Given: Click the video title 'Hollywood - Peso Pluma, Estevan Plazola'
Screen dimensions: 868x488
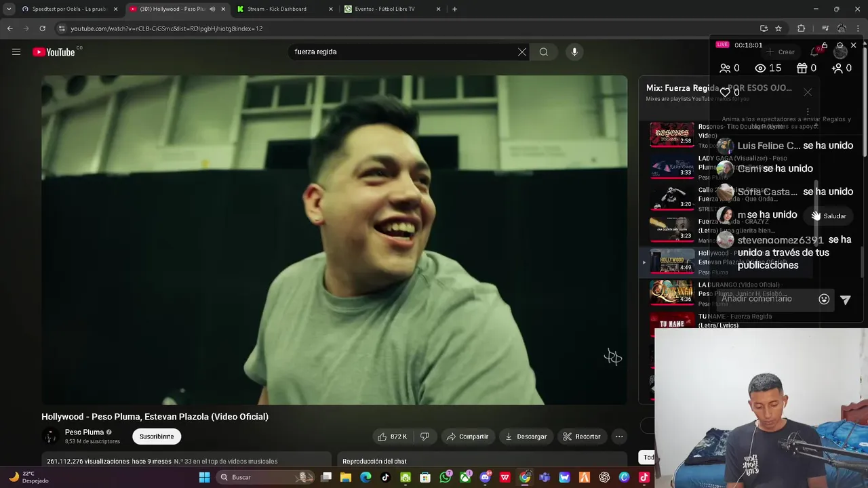Looking at the screenshot, I should pyautogui.click(x=155, y=417).
